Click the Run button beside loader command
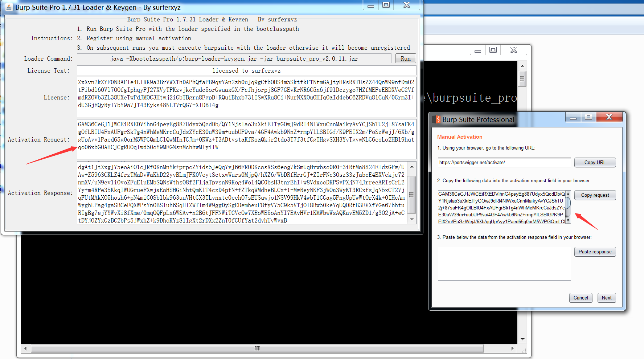The image size is (644, 359). (406, 58)
